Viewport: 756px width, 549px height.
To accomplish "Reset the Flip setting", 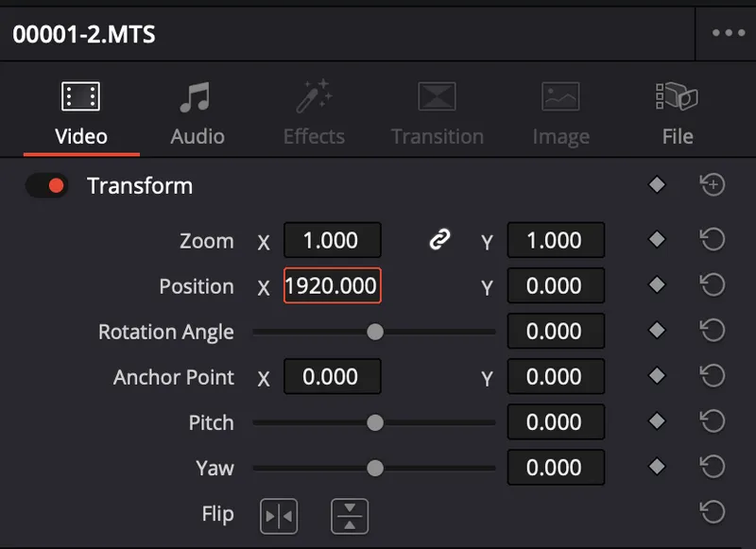I will [x=713, y=512].
